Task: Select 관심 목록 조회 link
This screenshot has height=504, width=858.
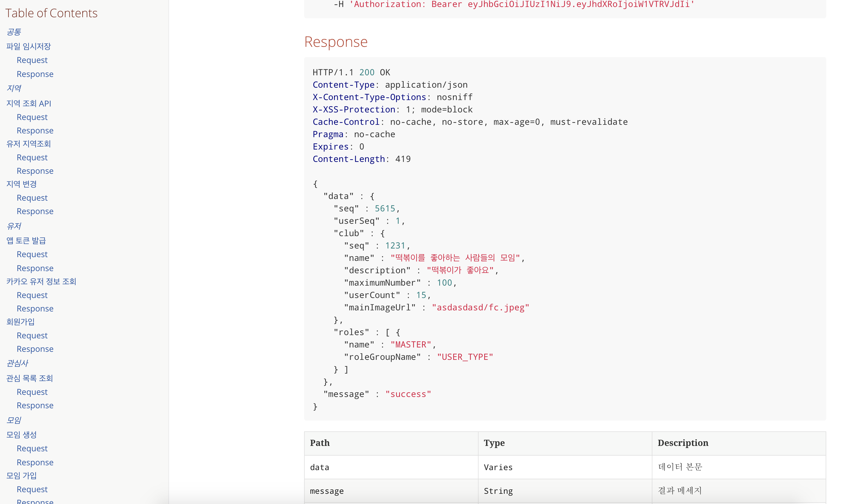Action: pyautogui.click(x=30, y=378)
